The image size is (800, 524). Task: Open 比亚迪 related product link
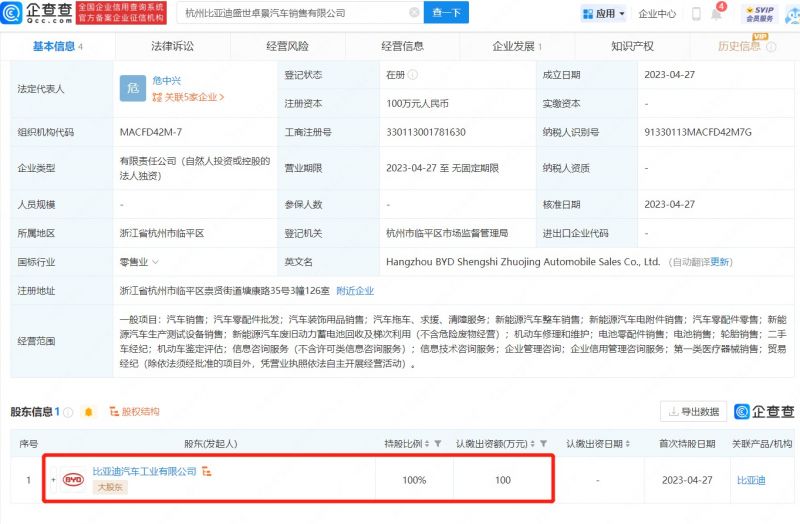[751, 480]
